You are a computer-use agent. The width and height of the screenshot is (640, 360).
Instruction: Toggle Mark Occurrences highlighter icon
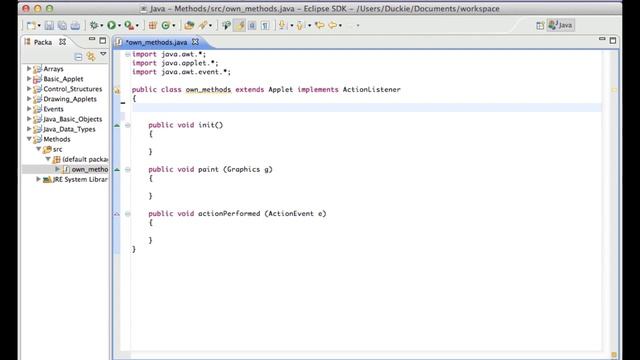click(x=239, y=25)
